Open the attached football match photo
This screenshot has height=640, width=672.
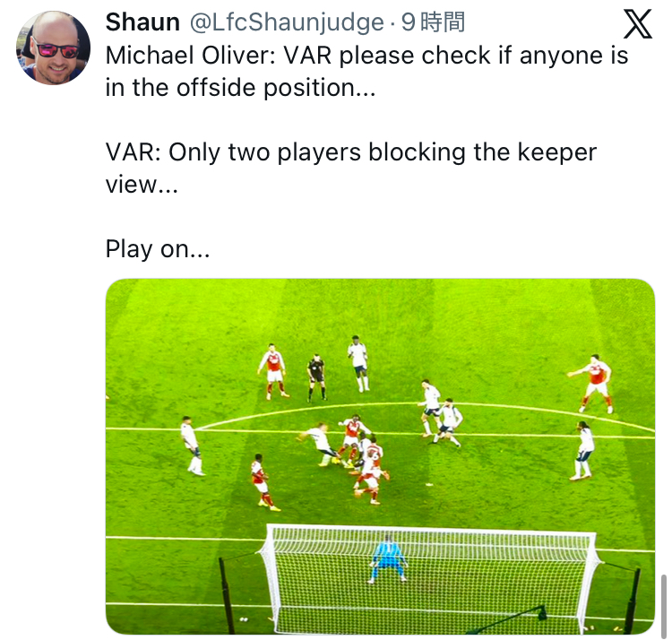[x=380, y=456]
